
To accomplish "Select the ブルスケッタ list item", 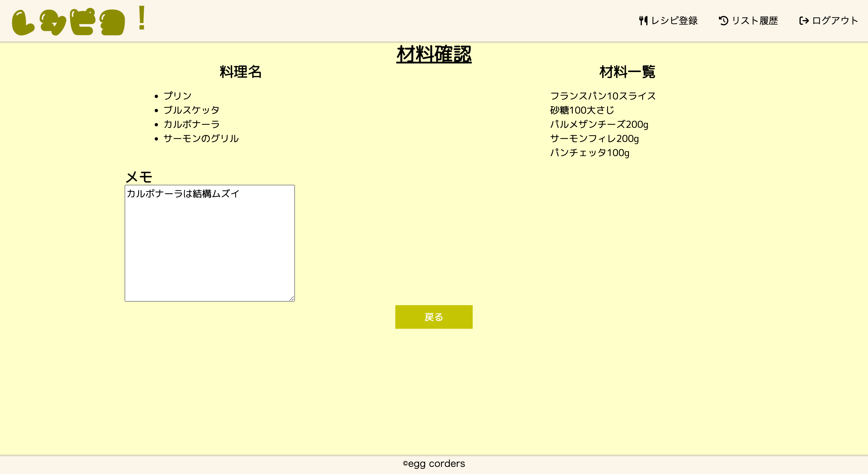I will [191, 109].
